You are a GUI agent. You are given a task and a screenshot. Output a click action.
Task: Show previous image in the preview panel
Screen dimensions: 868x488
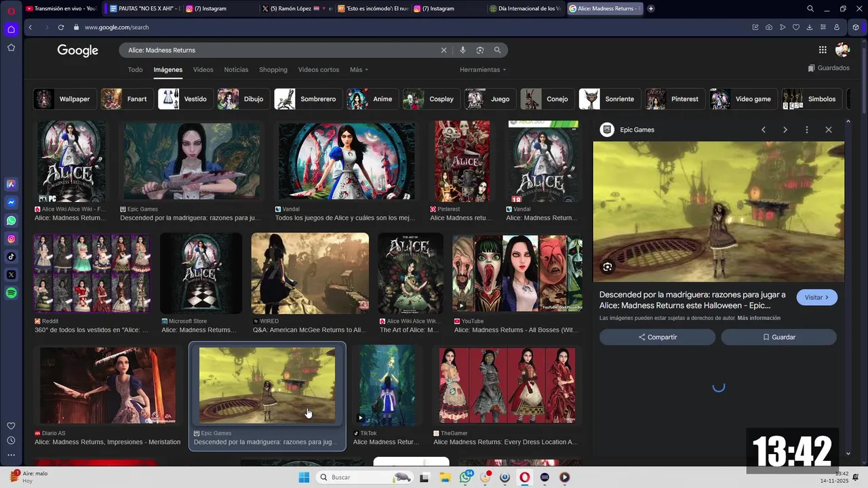click(764, 129)
